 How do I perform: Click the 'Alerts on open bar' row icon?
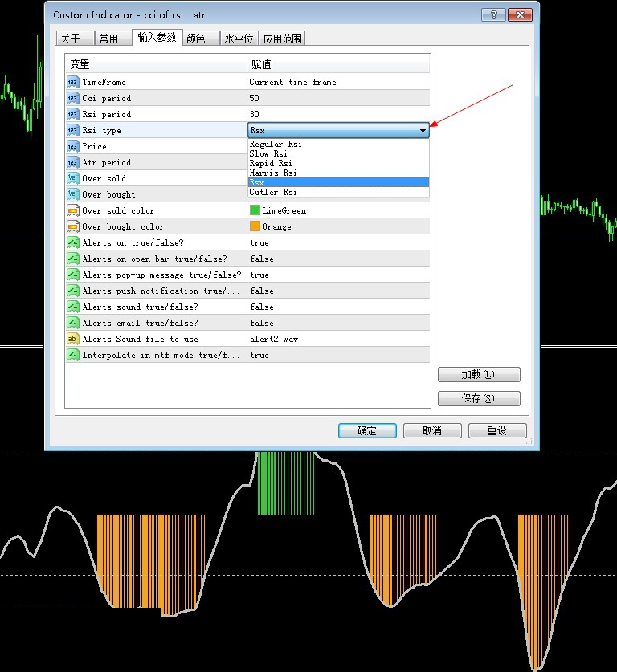(x=73, y=259)
